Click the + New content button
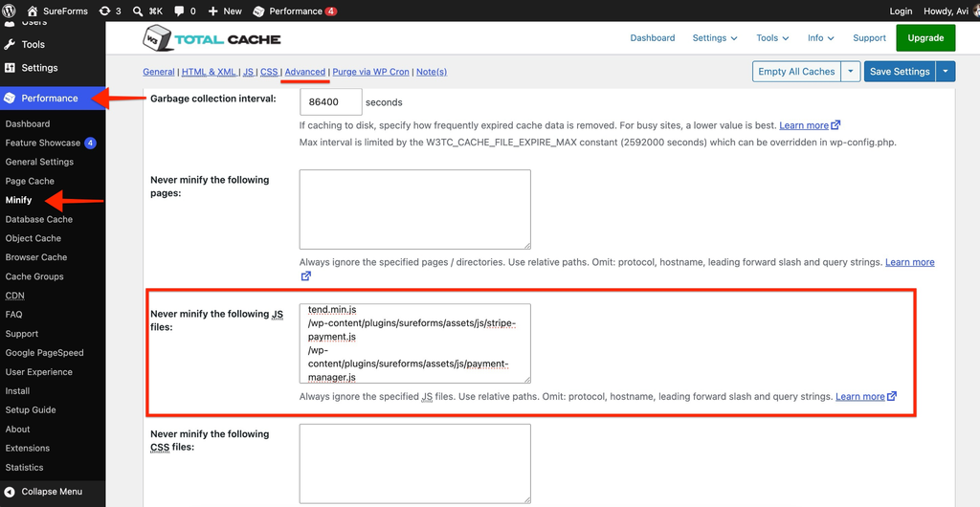The height and width of the screenshot is (507, 980). point(224,11)
